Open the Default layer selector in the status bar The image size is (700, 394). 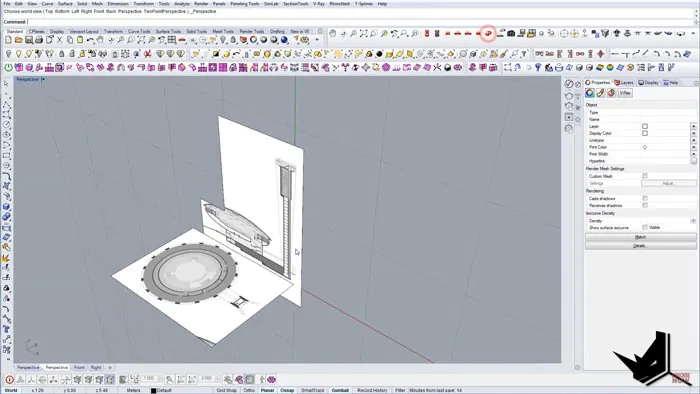(161, 390)
